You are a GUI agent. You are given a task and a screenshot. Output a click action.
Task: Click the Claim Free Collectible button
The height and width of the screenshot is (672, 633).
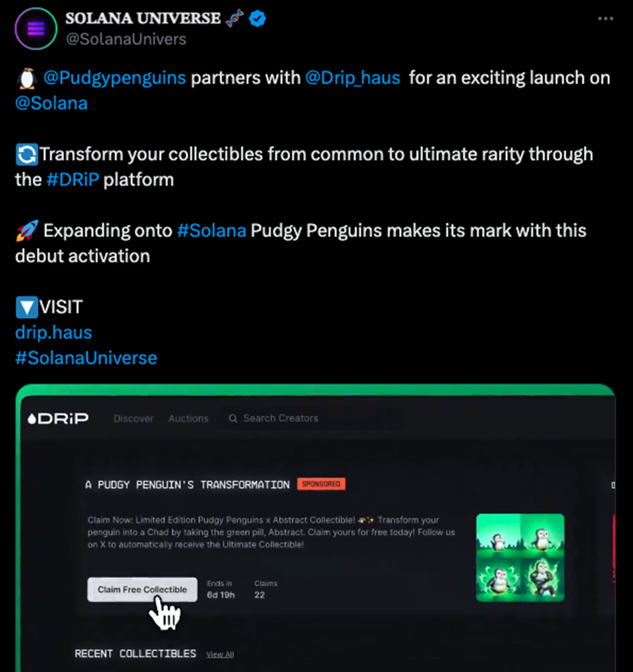(142, 589)
